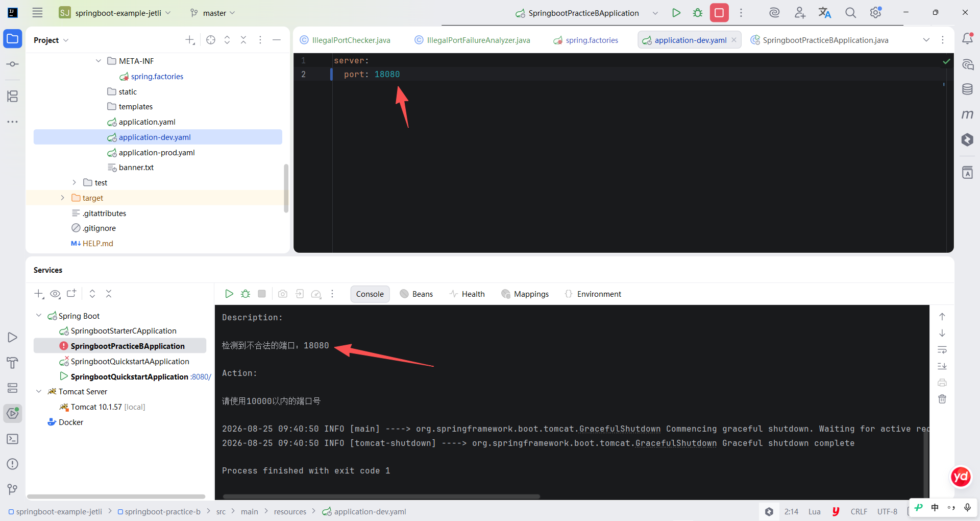This screenshot has height=521, width=980.
Task: Open IDE settings gear
Action: pyautogui.click(x=876, y=13)
